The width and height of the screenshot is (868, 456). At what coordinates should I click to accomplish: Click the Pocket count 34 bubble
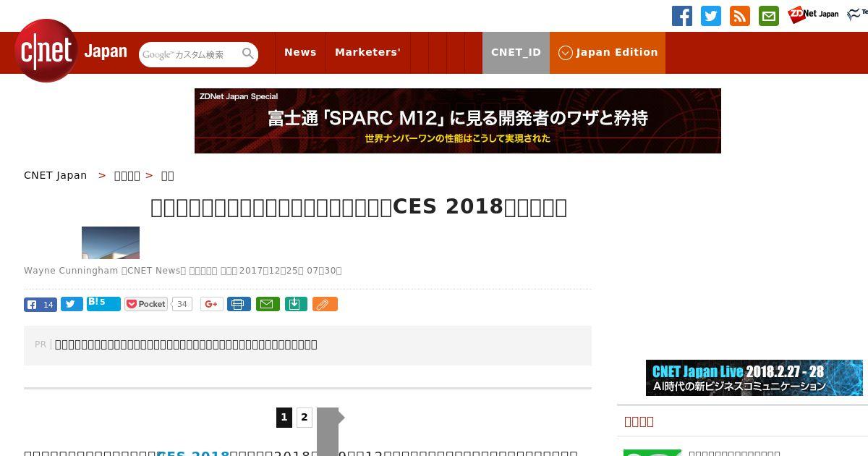pyautogui.click(x=182, y=304)
